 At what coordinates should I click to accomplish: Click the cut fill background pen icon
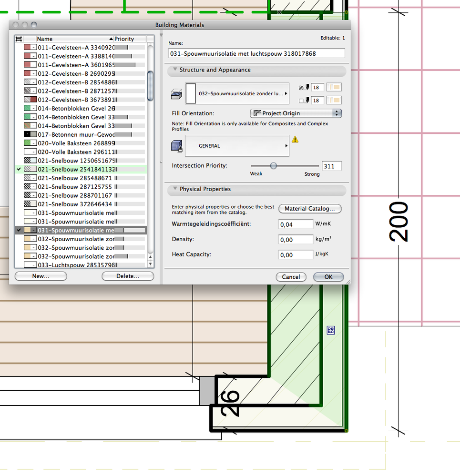coord(307,100)
